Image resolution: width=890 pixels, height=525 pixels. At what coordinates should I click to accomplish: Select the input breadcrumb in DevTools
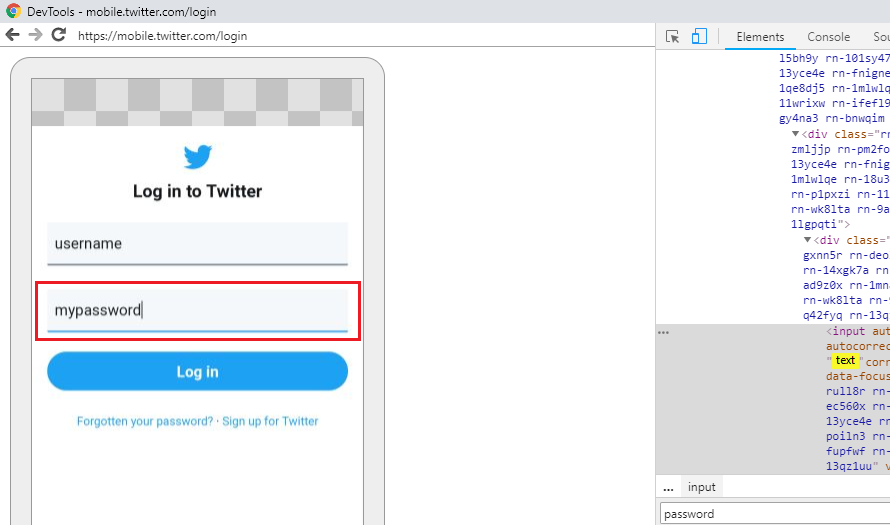701,487
